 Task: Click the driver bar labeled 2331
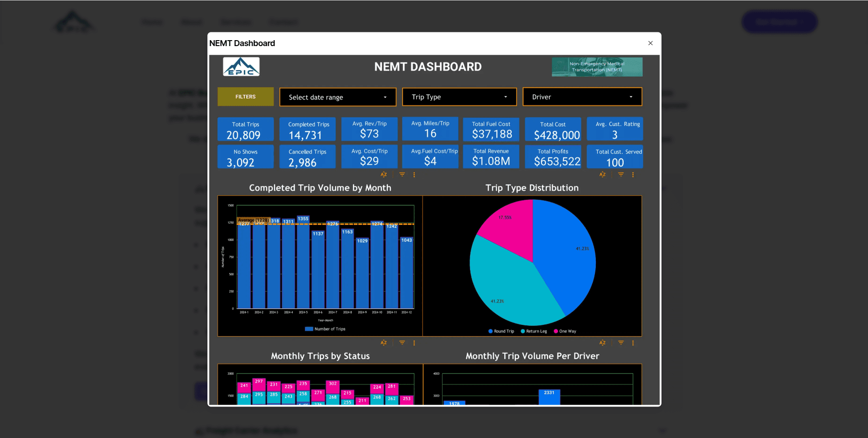coord(549,397)
